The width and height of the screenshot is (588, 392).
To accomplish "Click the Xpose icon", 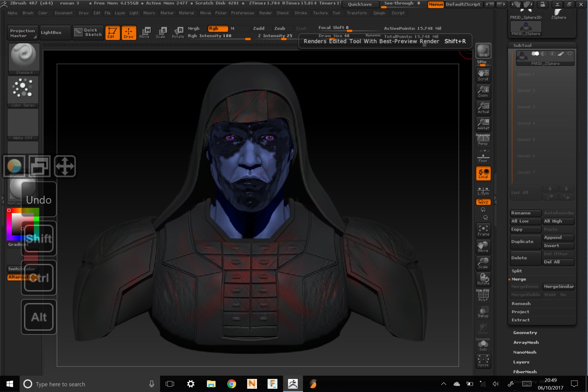I will click(483, 361).
